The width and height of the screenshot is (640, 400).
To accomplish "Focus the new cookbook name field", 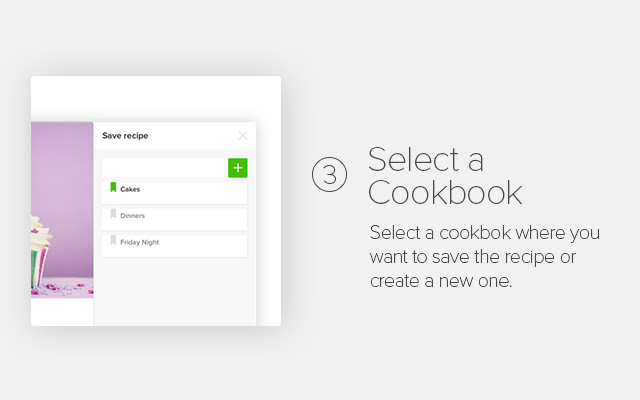I will (165, 168).
